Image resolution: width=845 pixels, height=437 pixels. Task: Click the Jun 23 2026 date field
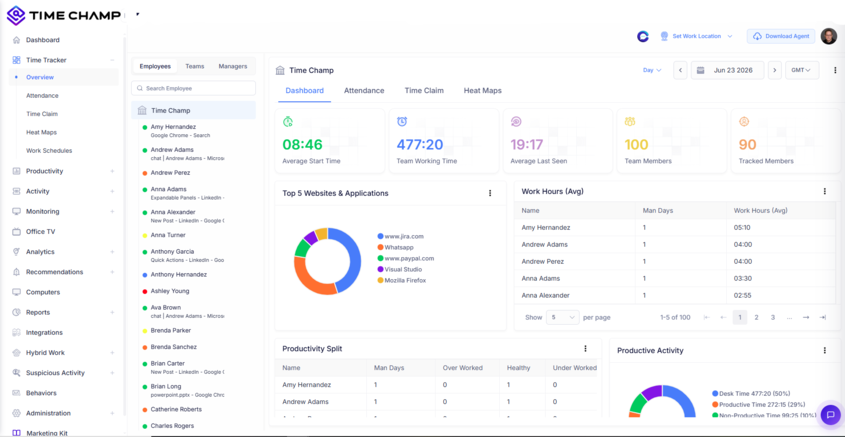coord(728,71)
